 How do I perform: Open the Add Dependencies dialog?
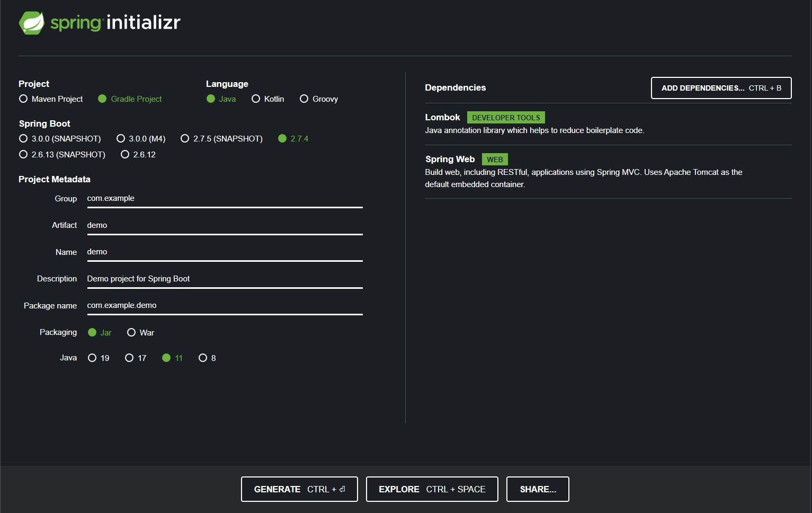tap(721, 88)
